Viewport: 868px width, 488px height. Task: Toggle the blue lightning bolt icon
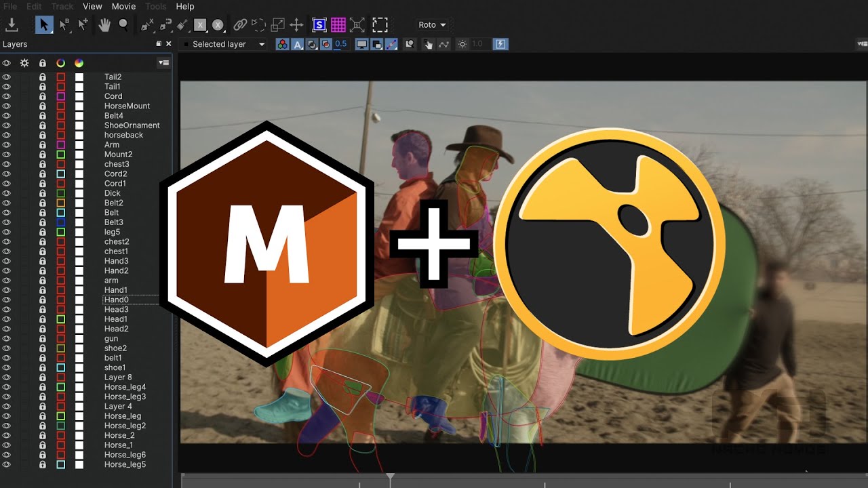pyautogui.click(x=500, y=44)
